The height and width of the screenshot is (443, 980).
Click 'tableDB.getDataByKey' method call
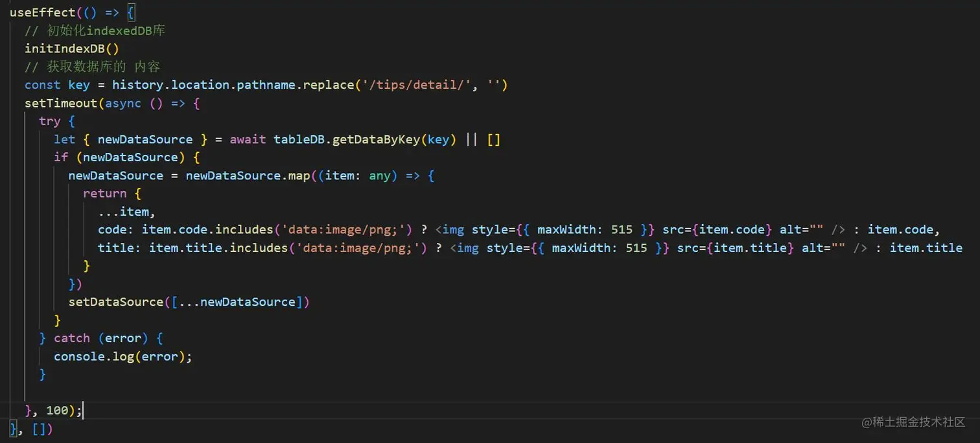(x=347, y=139)
